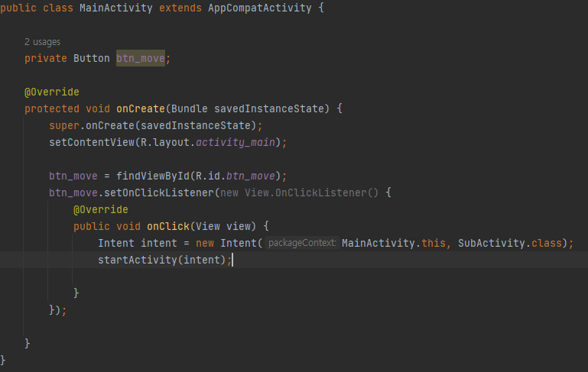This screenshot has height=372, width=588.
Task: Click the savedInstanceState parameter in onCreate signature
Action: tap(269, 108)
